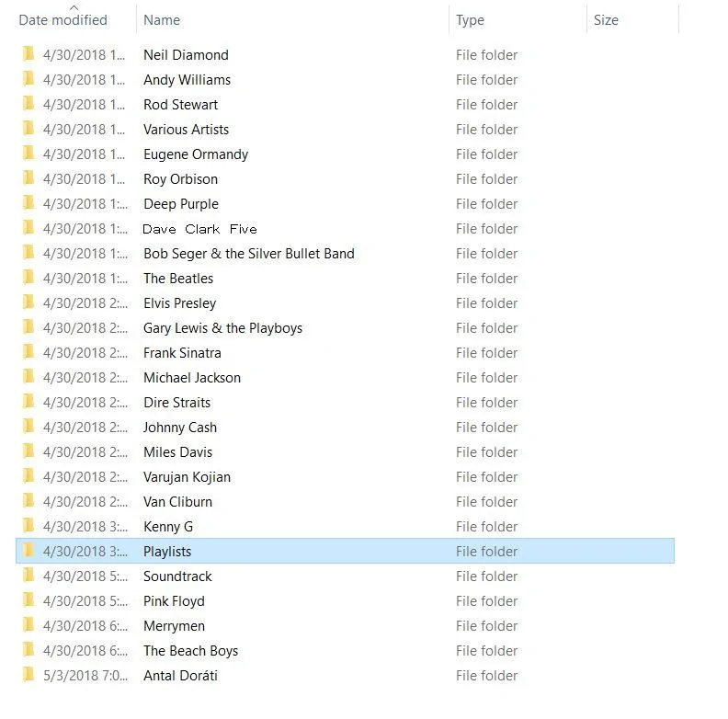Select the Soundtrack folder name
Image resolution: width=728 pixels, height=719 pixels.
click(177, 576)
